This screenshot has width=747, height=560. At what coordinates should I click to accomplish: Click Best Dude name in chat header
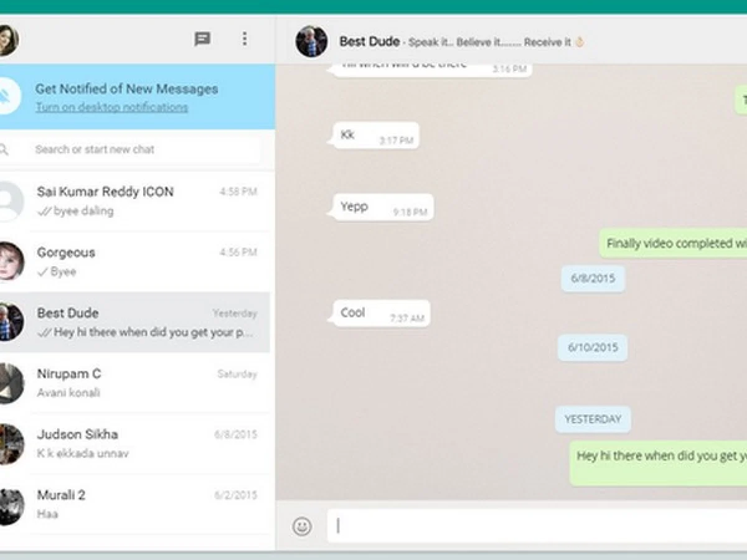pyautogui.click(x=369, y=42)
